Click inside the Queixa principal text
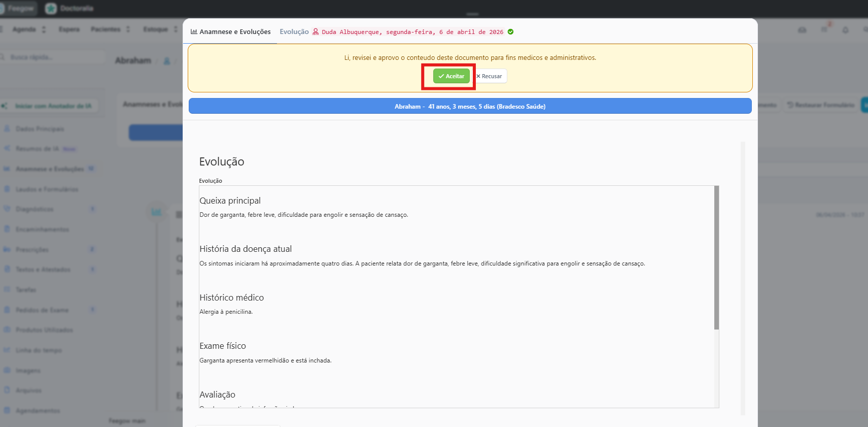Screen dimensions: 868x427 (304, 215)
